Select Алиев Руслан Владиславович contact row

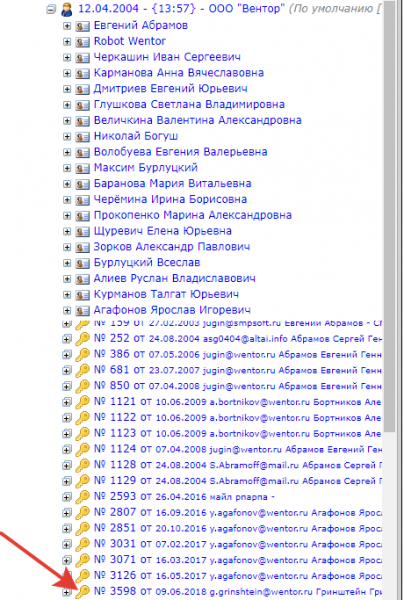[x=174, y=278]
